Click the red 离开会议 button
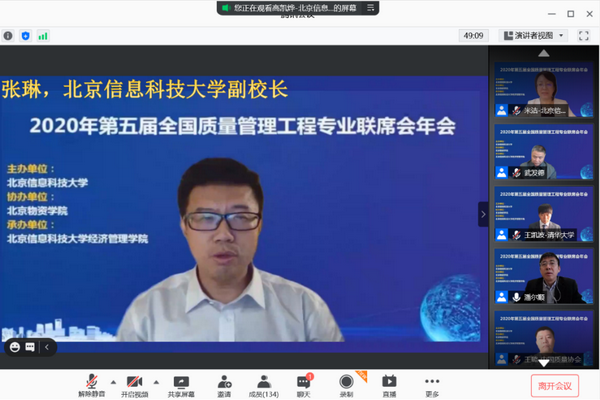Screen dimensions: 600x400 point(554,384)
